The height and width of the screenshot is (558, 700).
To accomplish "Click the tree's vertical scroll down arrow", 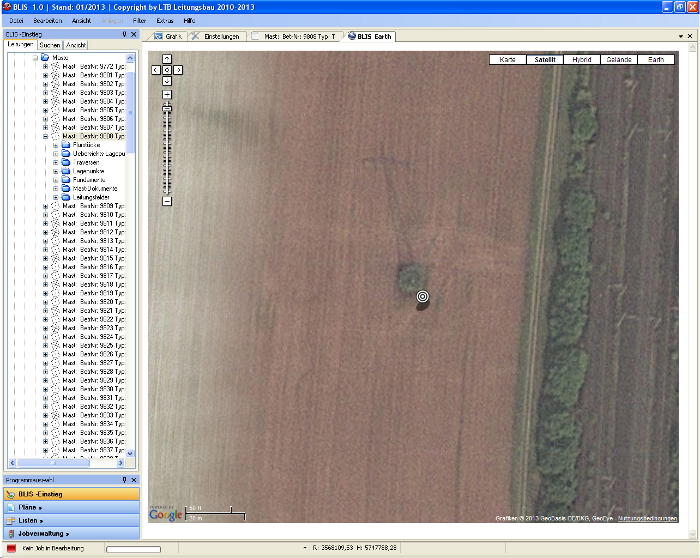I will point(130,453).
